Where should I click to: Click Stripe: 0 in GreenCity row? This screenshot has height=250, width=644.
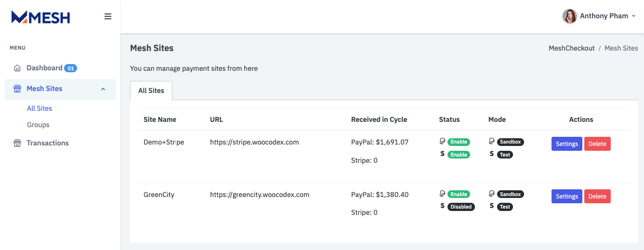click(364, 212)
